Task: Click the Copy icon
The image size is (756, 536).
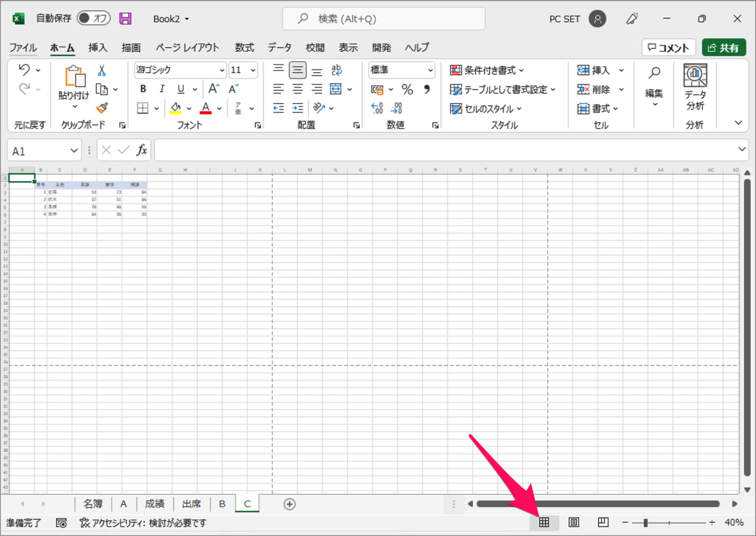Action: 102,89
